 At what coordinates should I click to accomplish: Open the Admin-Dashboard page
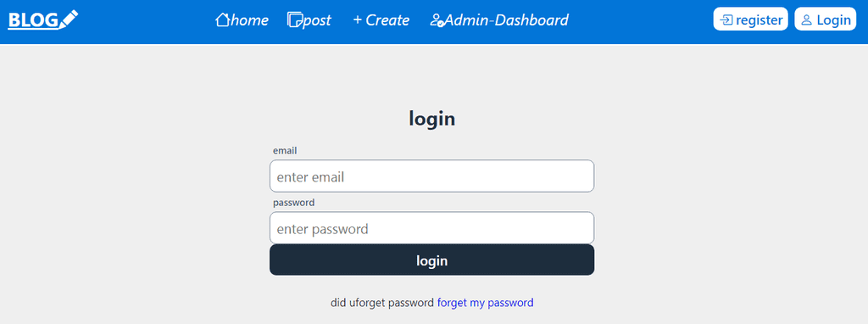pyautogui.click(x=507, y=20)
